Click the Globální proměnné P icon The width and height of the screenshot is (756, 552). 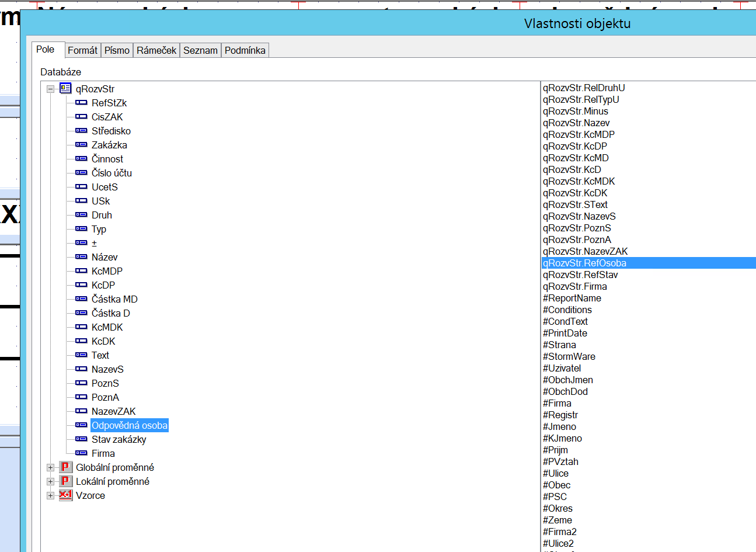[65, 467]
